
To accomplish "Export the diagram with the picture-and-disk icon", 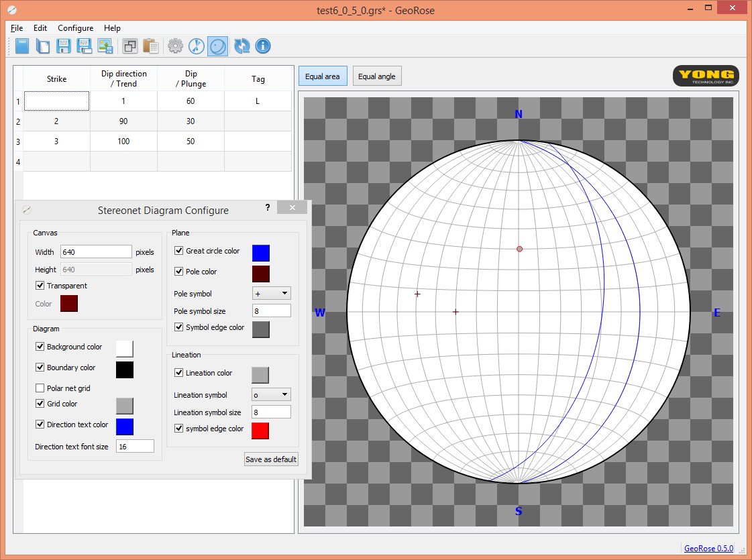I will pos(105,46).
